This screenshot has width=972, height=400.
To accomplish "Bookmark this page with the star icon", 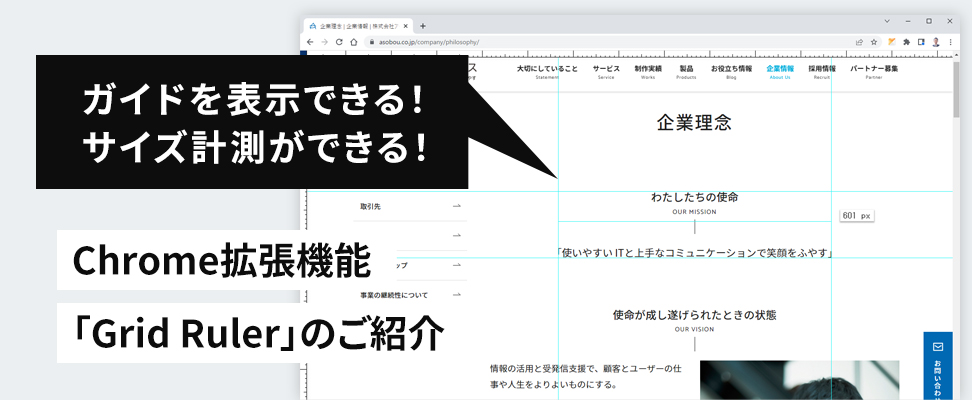I will [874, 42].
